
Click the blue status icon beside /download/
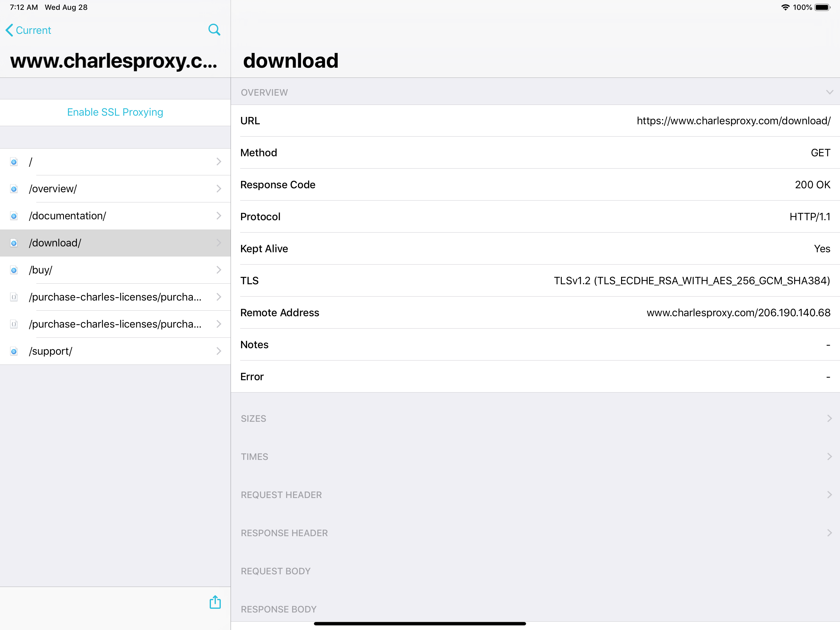click(x=14, y=243)
